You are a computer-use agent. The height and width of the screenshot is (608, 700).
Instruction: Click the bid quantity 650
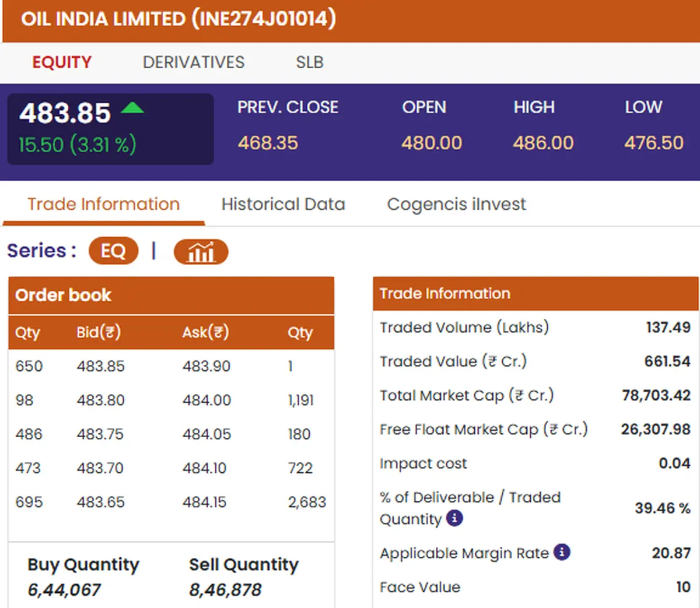point(29,366)
